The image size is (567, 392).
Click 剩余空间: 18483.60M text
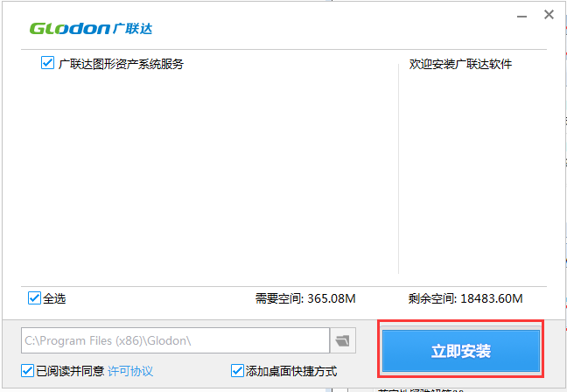pos(465,298)
